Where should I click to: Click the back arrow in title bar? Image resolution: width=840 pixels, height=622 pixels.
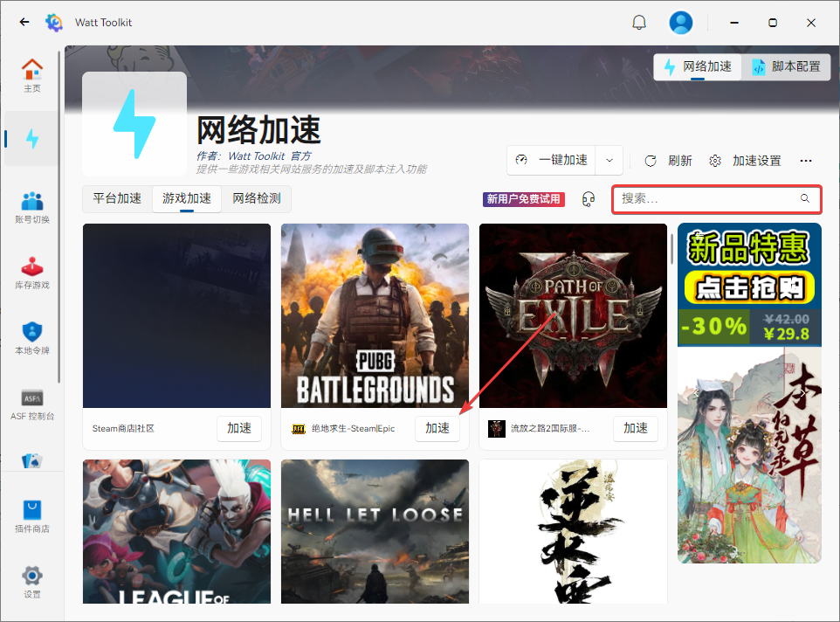pyautogui.click(x=24, y=22)
